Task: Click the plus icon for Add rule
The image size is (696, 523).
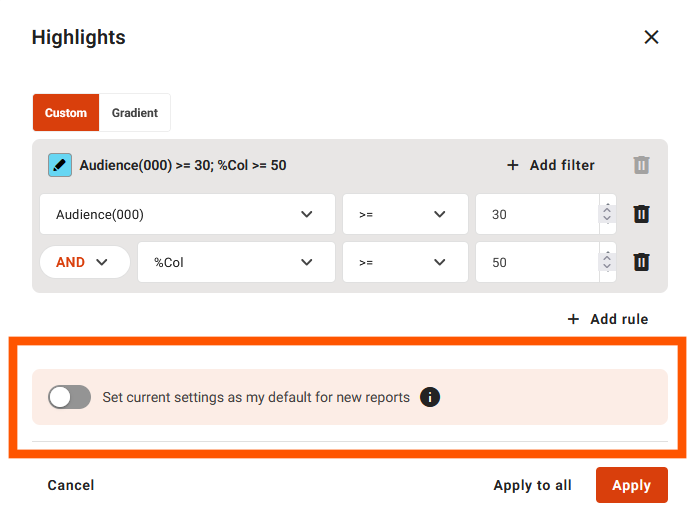Action: [573, 319]
